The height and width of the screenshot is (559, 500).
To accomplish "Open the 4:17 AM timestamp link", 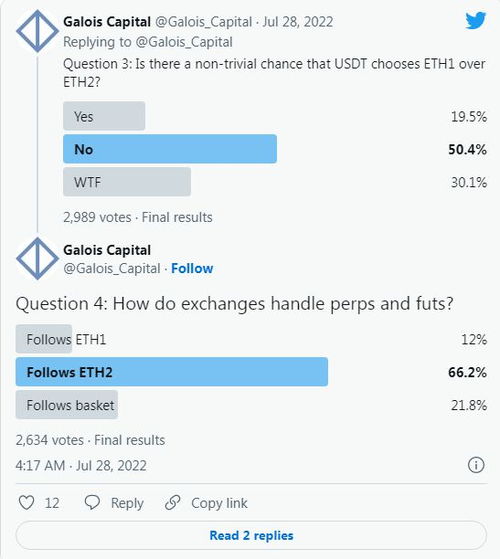I will click(81, 466).
